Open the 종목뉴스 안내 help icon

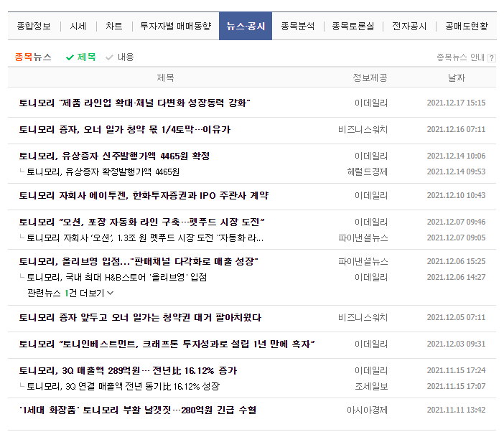point(492,58)
